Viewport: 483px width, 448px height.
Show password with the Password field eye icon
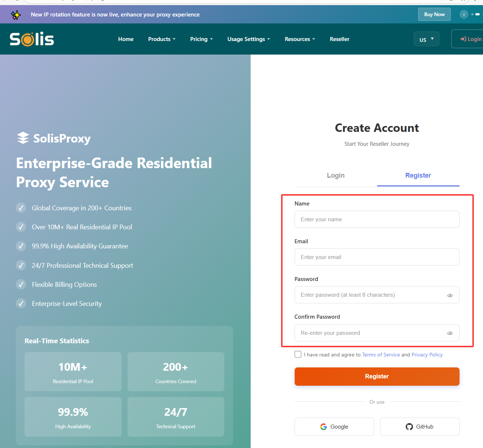click(450, 295)
